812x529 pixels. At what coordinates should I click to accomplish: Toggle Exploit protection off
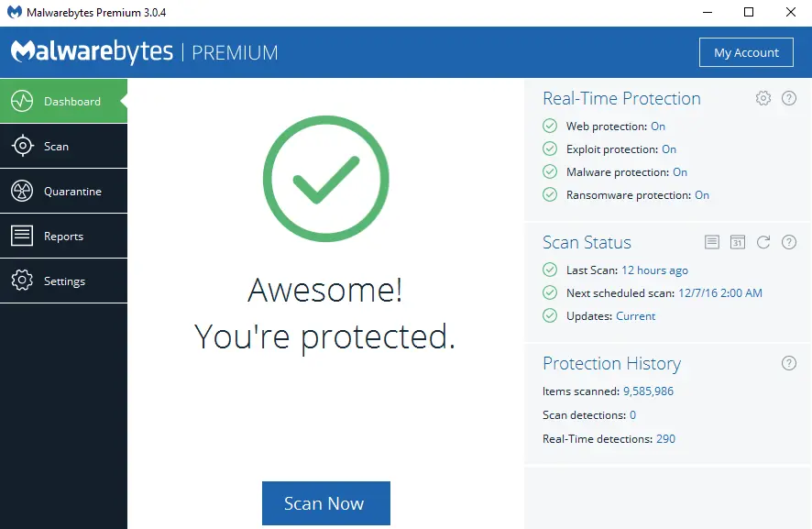tap(668, 149)
